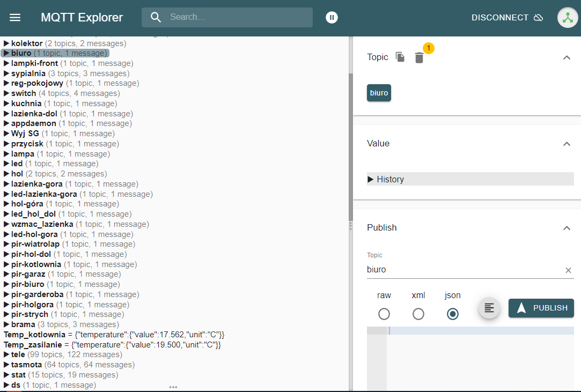Select the lampki-front topic
This screenshot has width=581, height=392.
coord(69,63)
